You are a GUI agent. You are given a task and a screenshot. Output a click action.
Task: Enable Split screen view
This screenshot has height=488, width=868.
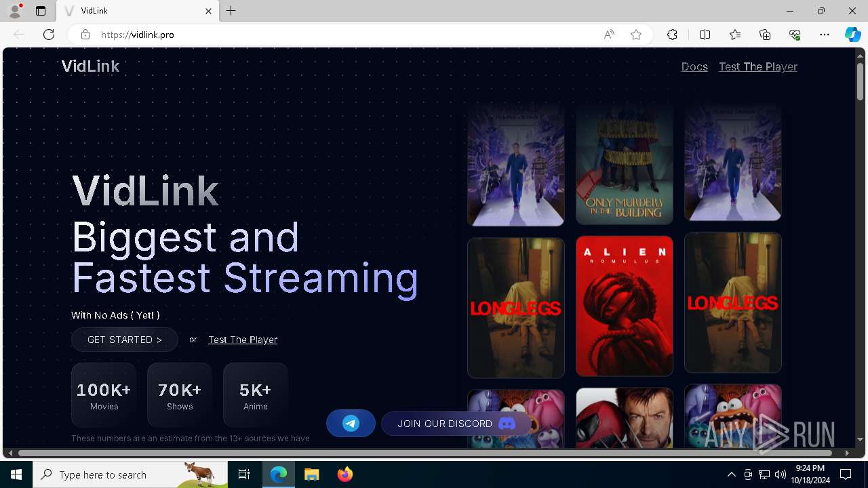(x=705, y=35)
